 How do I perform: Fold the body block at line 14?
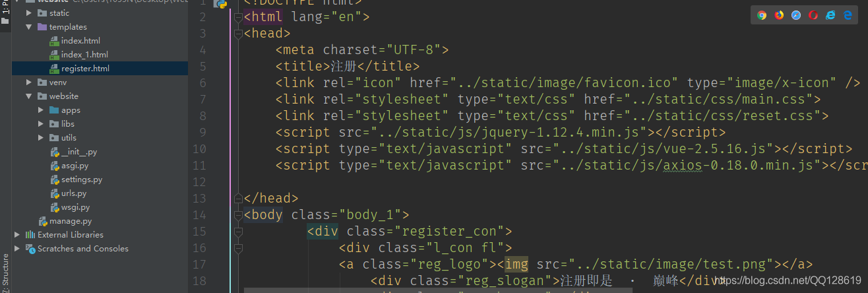click(238, 215)
